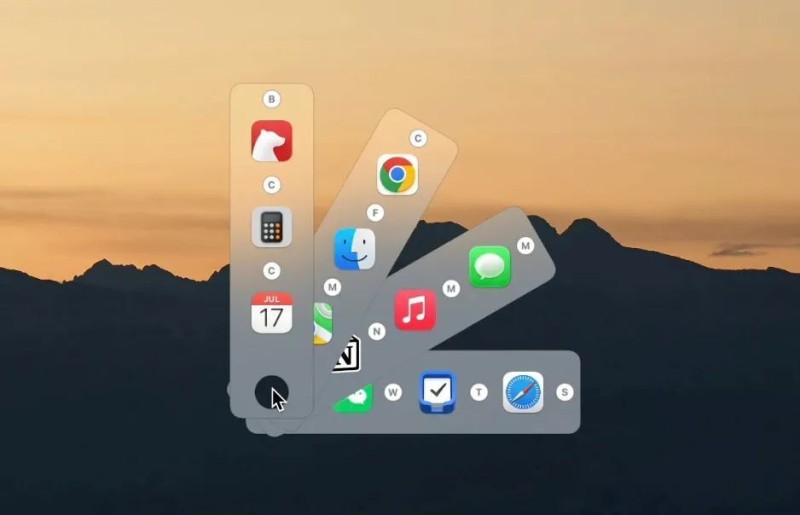
Task: Open the Calendar showing Jul 17
Action: pos(271,312)
